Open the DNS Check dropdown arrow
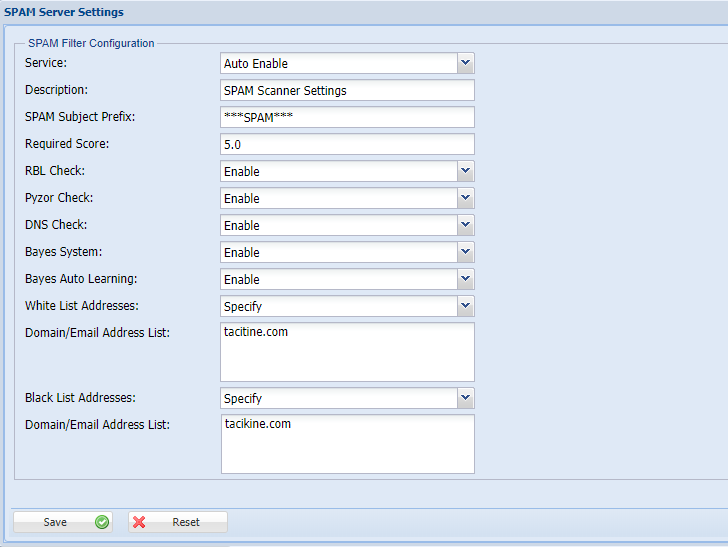This screenshot has width=728, height=547. tap(465, 225)
